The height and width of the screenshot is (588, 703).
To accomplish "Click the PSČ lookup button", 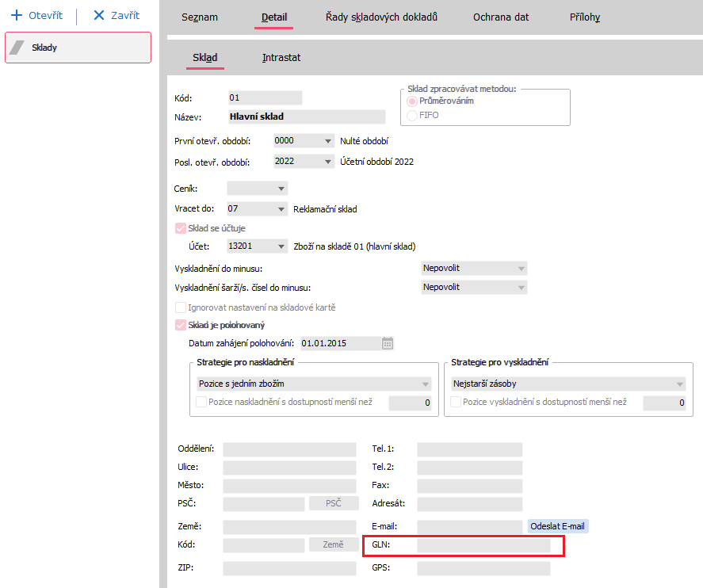I will pos(333,503).
